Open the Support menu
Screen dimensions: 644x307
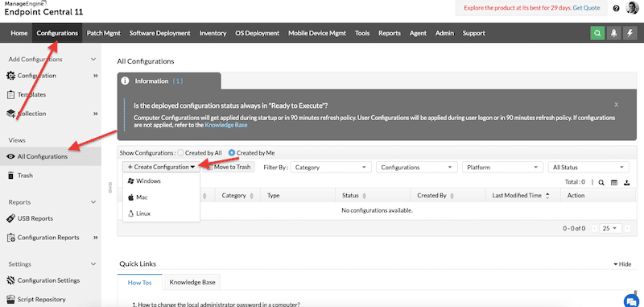[x=473, y=33]
